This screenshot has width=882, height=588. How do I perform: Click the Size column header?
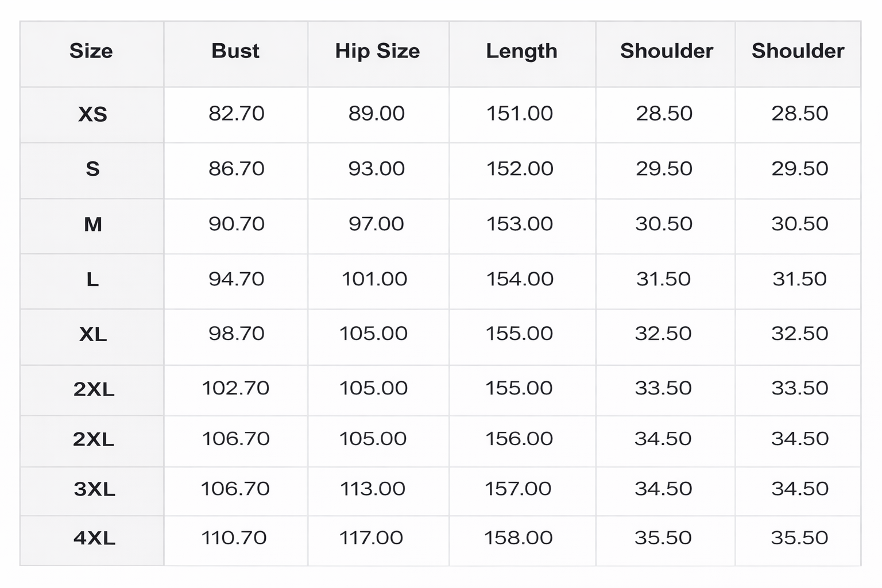[x=91, y=51]
